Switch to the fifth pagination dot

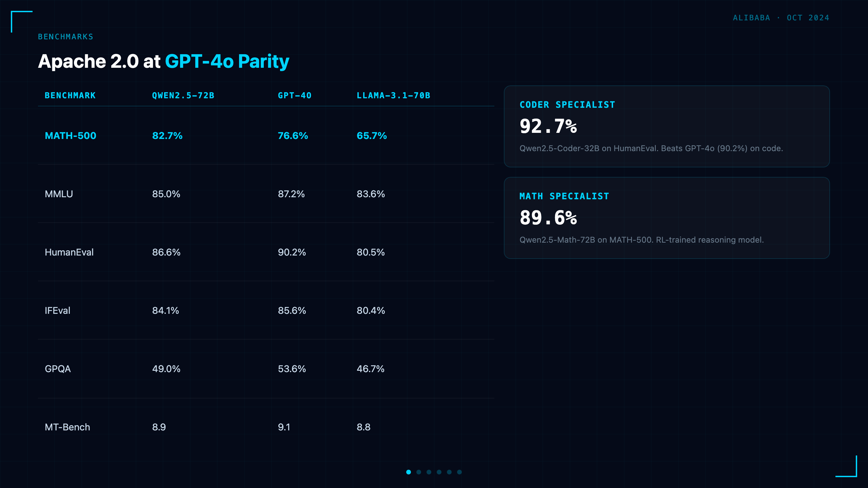[x=449, y=472]
